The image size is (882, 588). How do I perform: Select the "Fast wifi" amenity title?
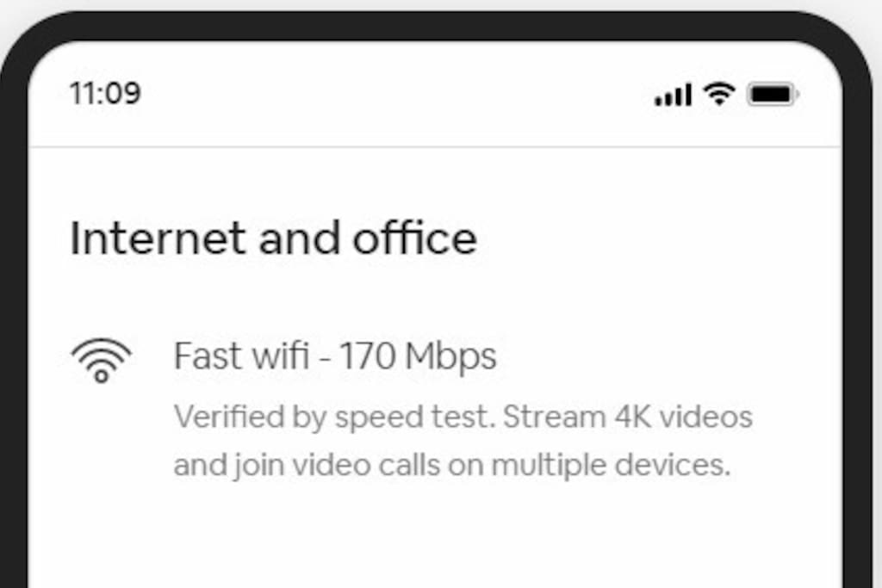point(241,356)
